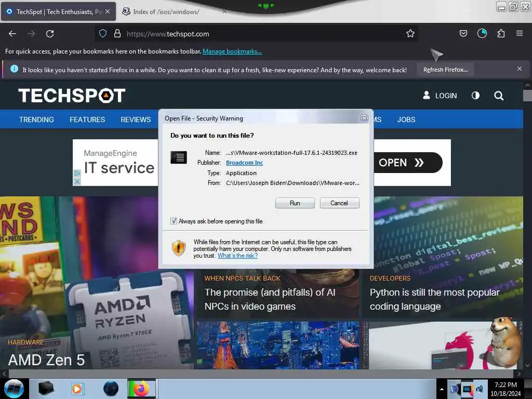The image size is (532, 399).
Task: Switch to the Index of /isos/windows/ tab
Action: (166, 12)
